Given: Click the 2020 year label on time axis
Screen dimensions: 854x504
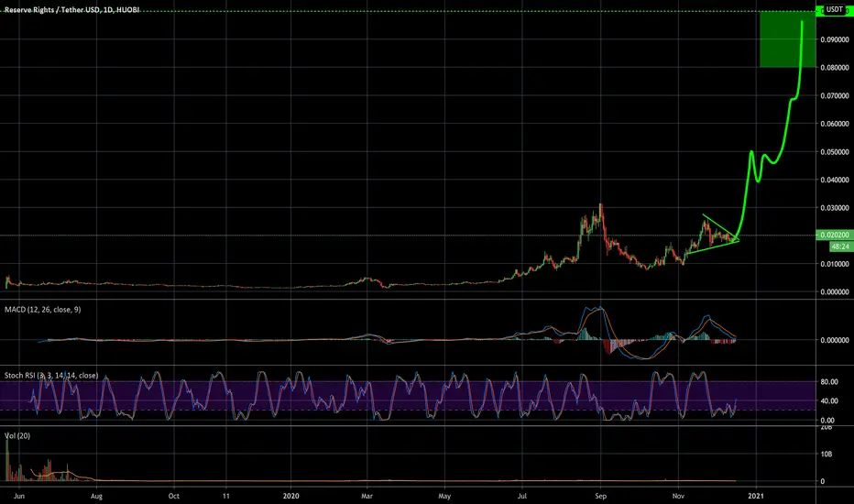Looking at the screenshot, I should [x=291, y=496].
